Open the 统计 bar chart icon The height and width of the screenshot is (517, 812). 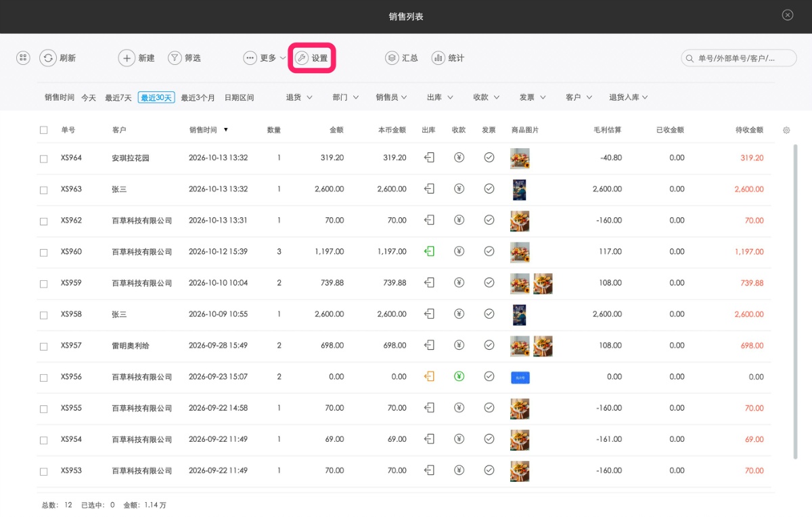click(438, 58)
